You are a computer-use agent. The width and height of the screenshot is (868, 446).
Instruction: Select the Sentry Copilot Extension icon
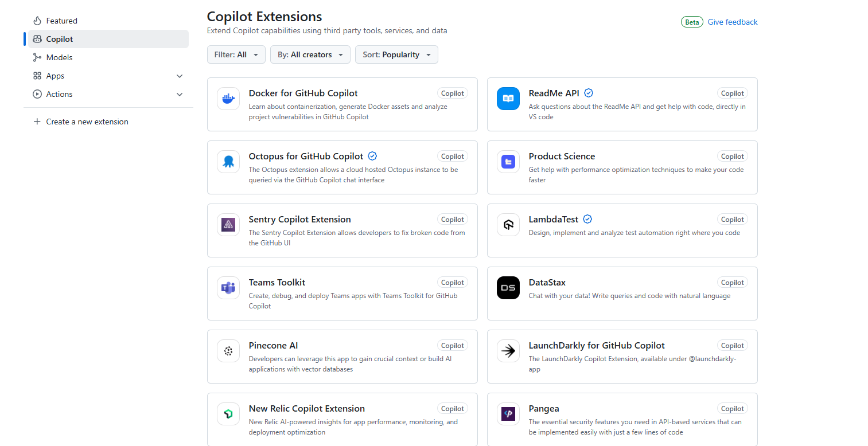pos(228,225)
